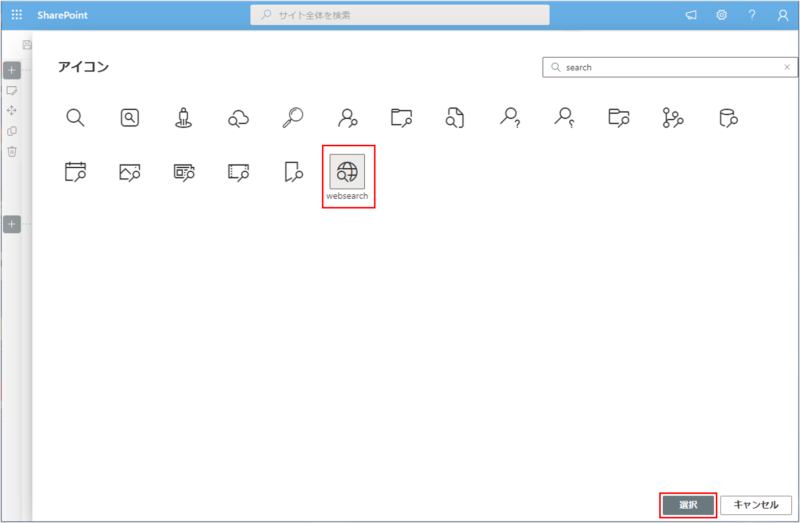This screenshot has width=800, height=523.
Task: Open the SharePoint app launcher grid
Action: (x=16, y=15)
